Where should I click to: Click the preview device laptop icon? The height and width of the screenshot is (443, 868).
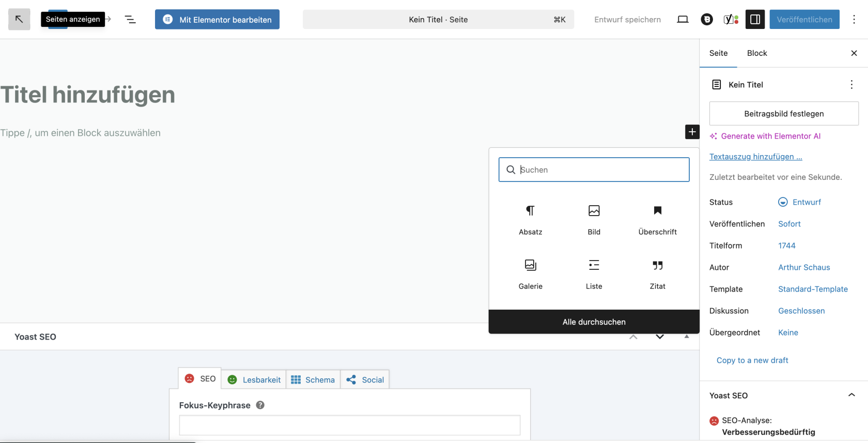(x=683, y=20)
